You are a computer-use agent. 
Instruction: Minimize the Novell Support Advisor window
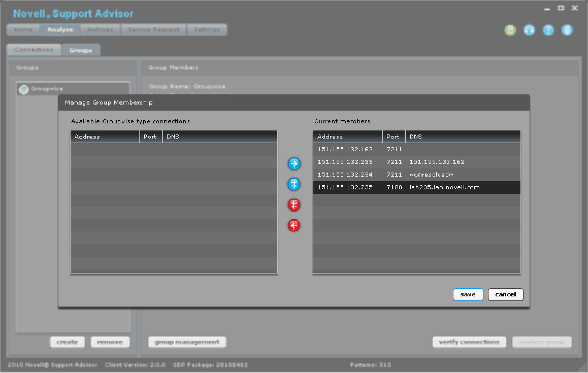(547, 8)
